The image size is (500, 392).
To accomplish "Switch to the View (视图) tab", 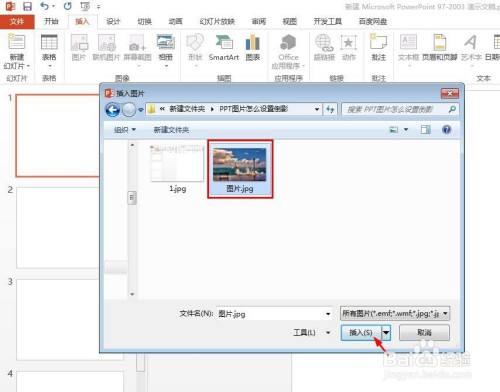I will [x=289, y=22].
